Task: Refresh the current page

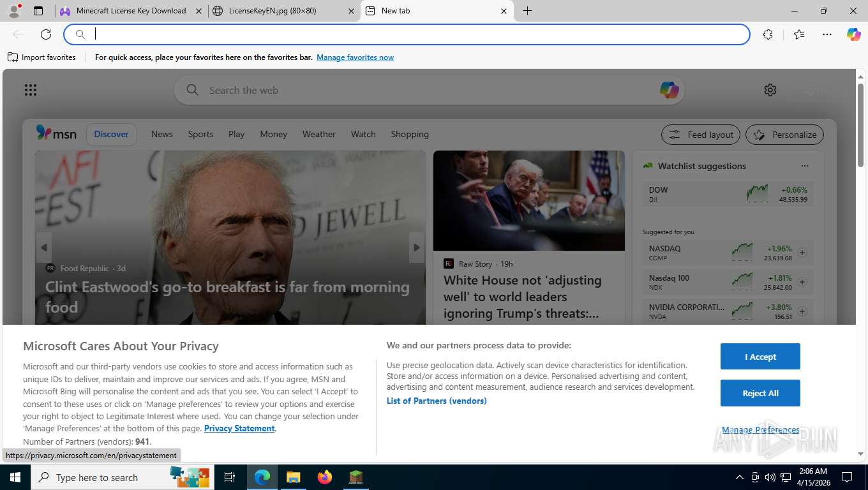Action: (46, 34)
